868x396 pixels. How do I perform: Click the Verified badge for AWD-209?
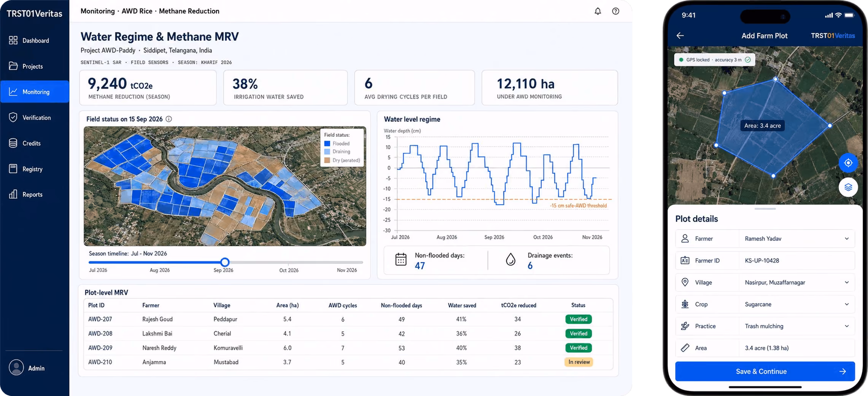point(579,348)
